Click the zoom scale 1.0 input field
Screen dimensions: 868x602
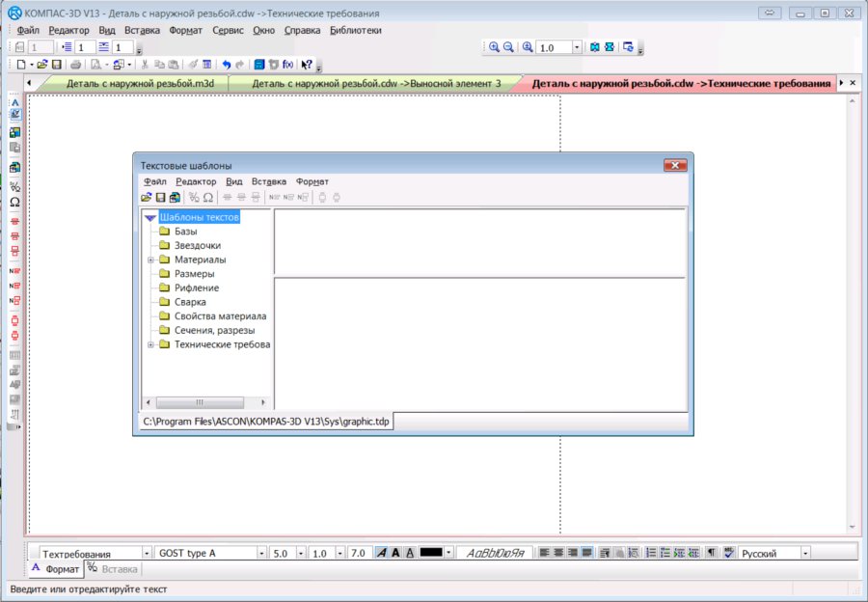[x=555, y=48]
